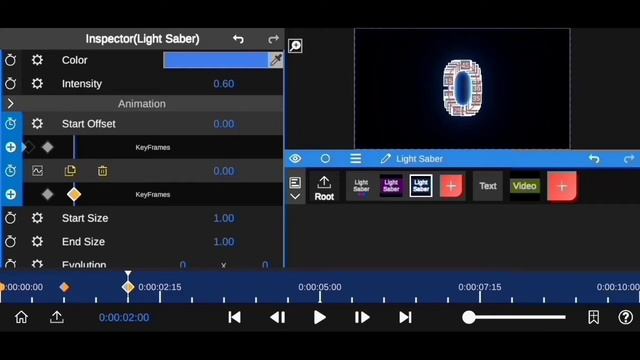The image size is (640, 360).
Task: Open Start Size gear settings
Action: (x=37, y=218)
